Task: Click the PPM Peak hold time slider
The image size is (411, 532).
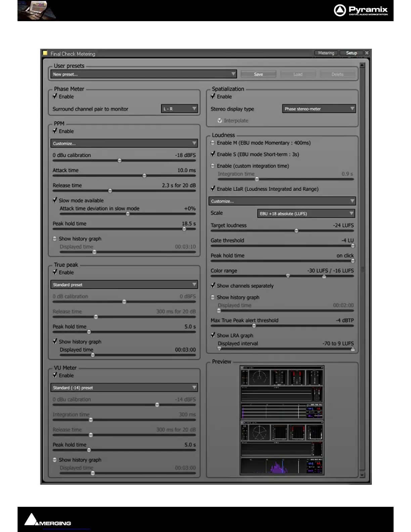Action: click(124, 229)
